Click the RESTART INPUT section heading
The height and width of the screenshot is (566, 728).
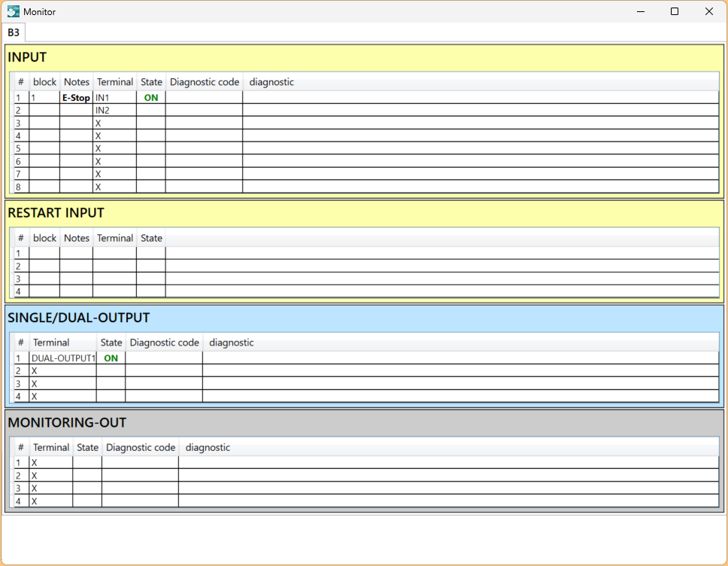56,213
